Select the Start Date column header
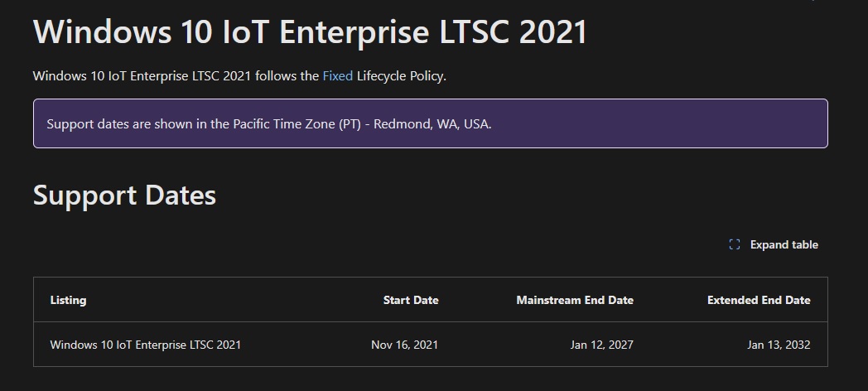This screenshot has height=391, width=868. coord(411,300)
